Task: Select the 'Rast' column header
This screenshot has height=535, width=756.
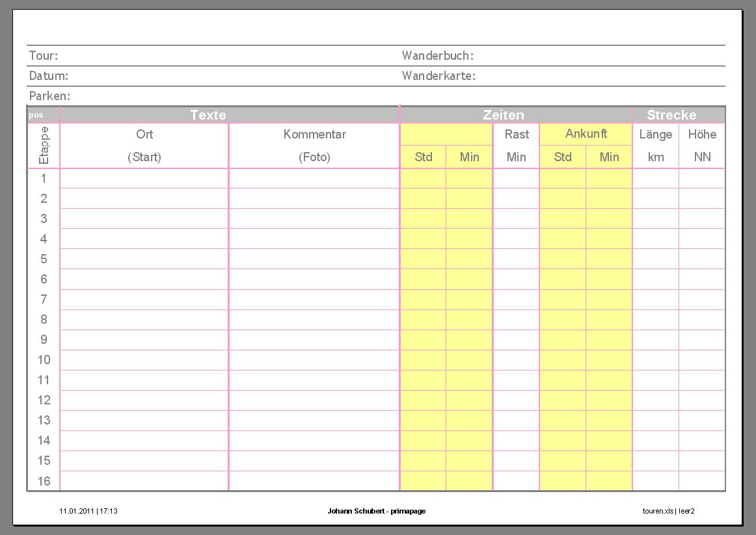Action: [517, 134]
